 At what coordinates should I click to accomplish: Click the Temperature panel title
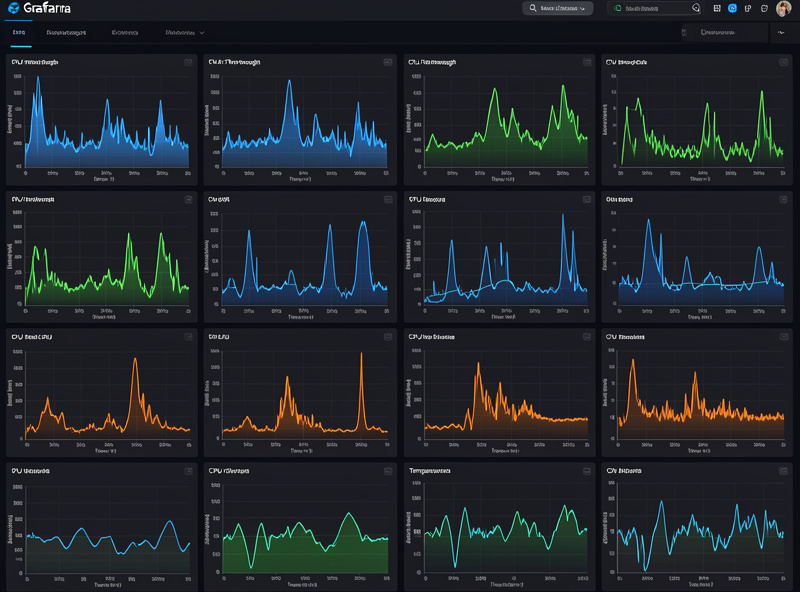[x=430, y=471]
